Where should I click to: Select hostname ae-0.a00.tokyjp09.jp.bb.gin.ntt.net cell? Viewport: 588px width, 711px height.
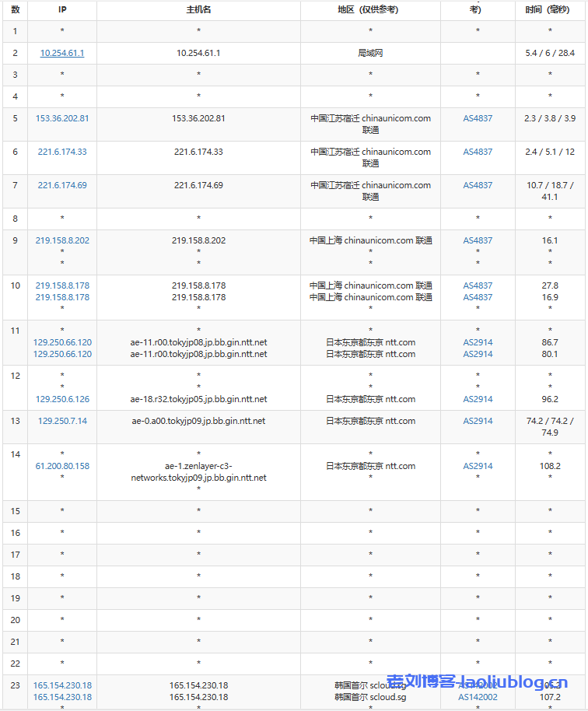click(198, 421)
